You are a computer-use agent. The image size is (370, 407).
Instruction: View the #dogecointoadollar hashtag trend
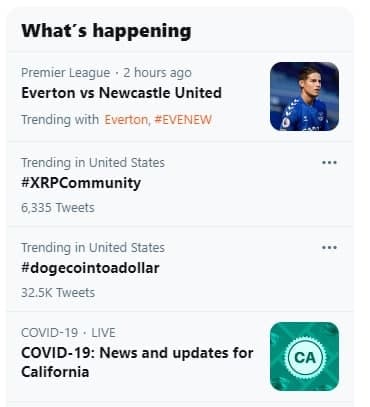(90, 268)
